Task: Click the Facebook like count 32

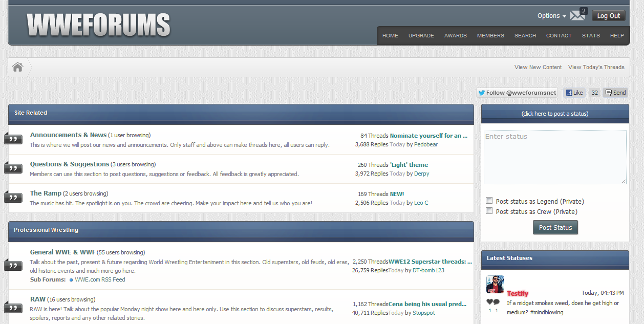Action: coord(594,93)
